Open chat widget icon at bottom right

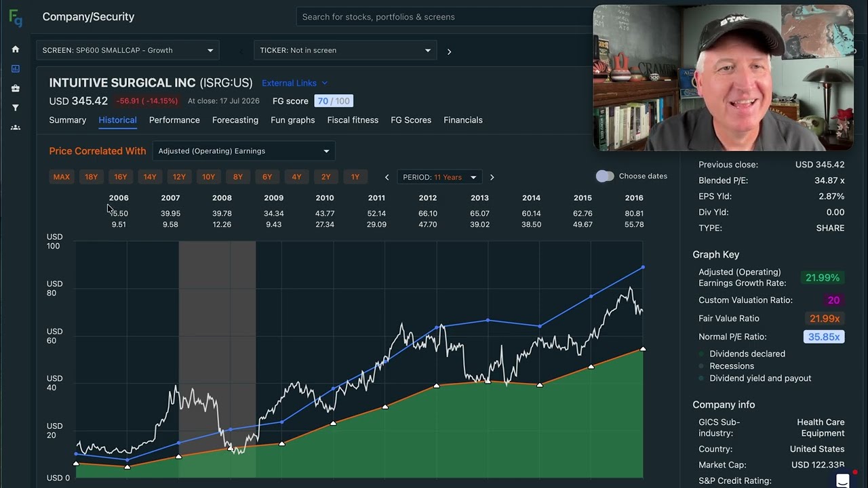click(843, 480)
